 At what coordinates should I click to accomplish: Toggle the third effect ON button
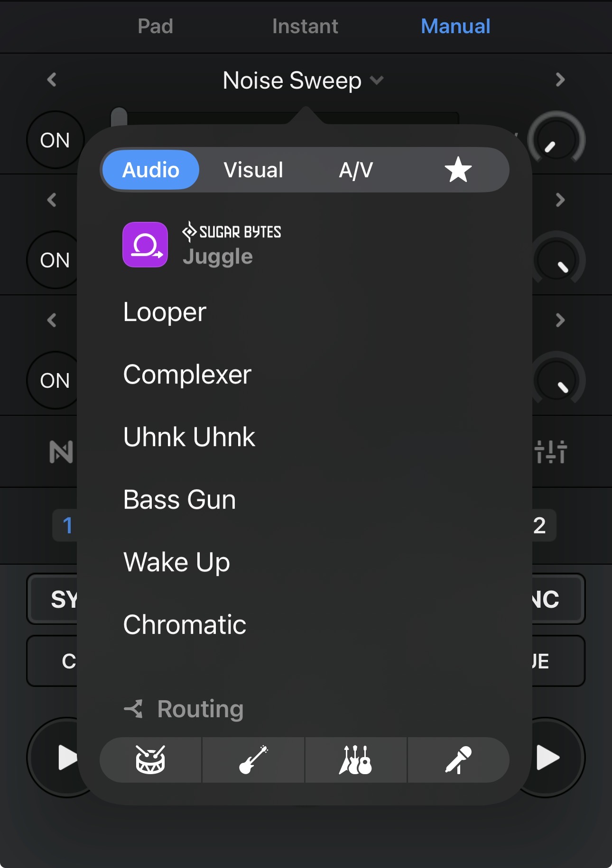(55, 380)
